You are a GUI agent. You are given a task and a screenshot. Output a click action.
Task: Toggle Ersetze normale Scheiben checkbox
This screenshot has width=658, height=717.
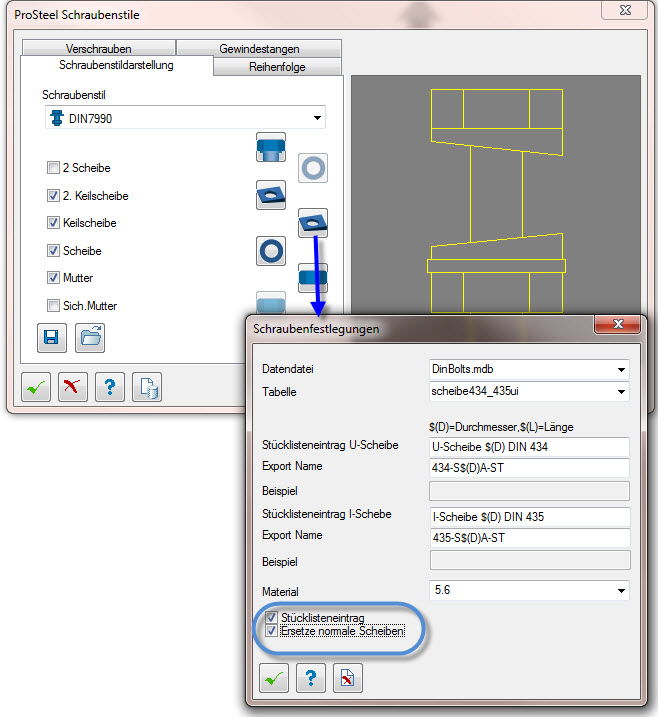[272, 631]
